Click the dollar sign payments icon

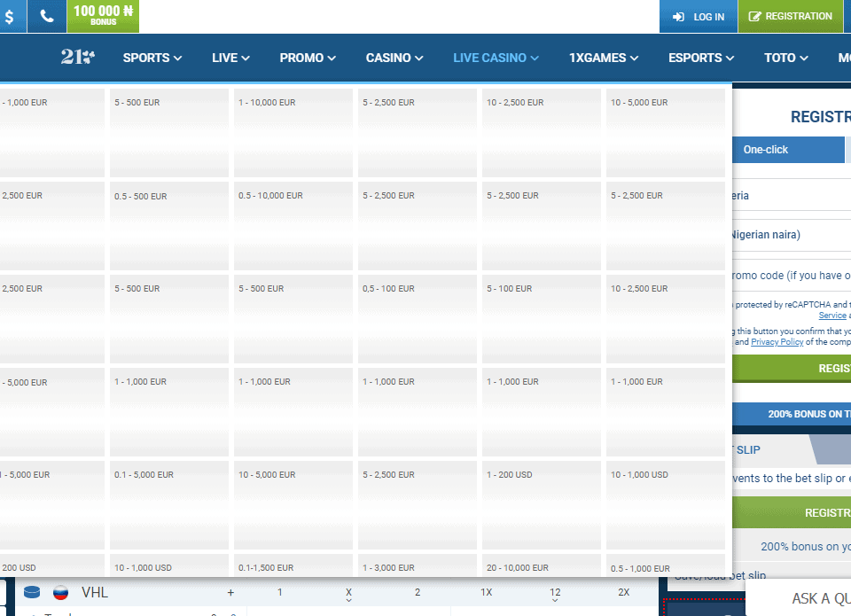coord(9,16)
